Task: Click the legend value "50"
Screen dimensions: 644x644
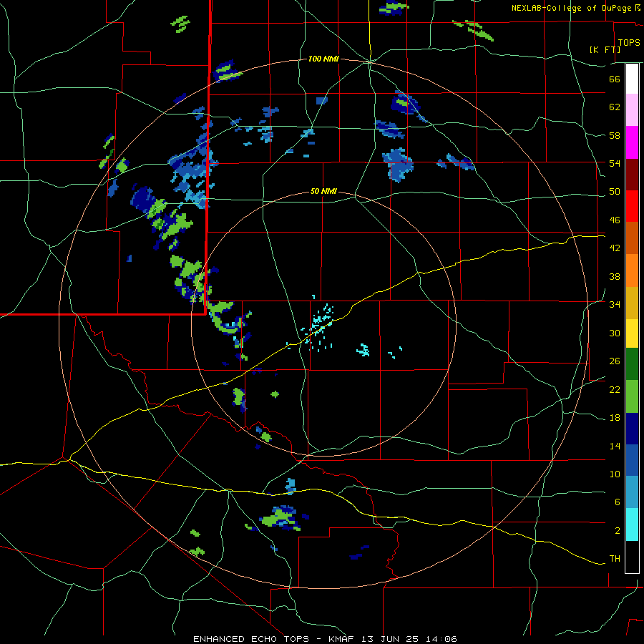Action: (x=615, y=192)
